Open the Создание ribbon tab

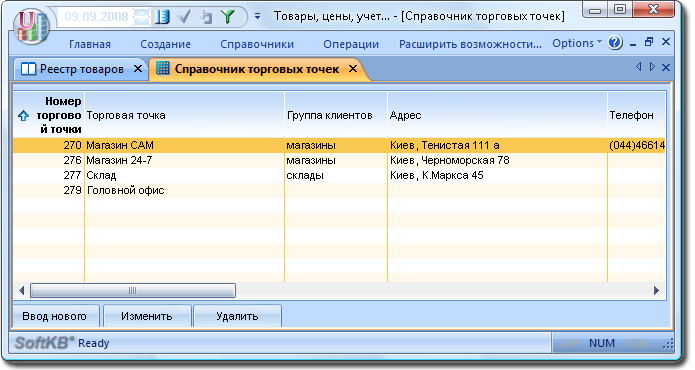[165, 44]
